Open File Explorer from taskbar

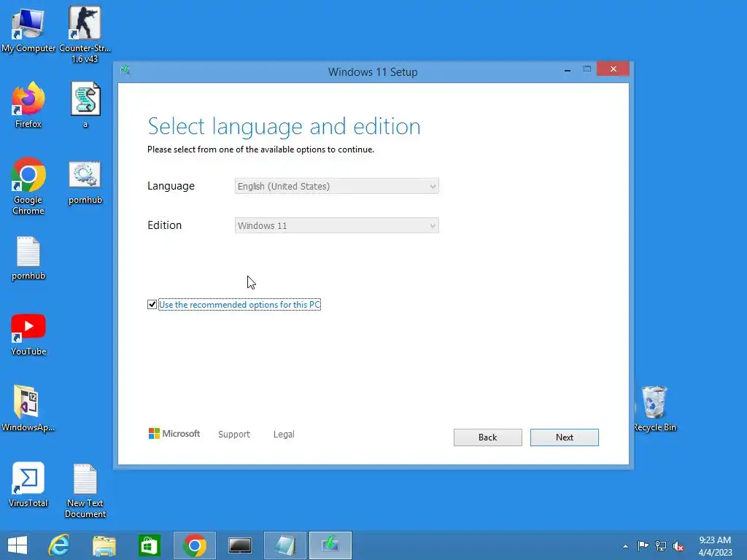click(104, 545)
